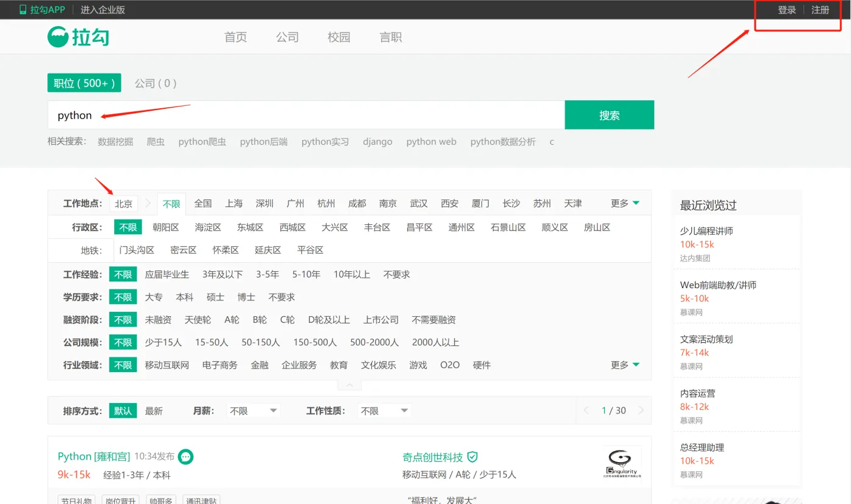Collapse the filter panel with up chevron

click(350, 385)
